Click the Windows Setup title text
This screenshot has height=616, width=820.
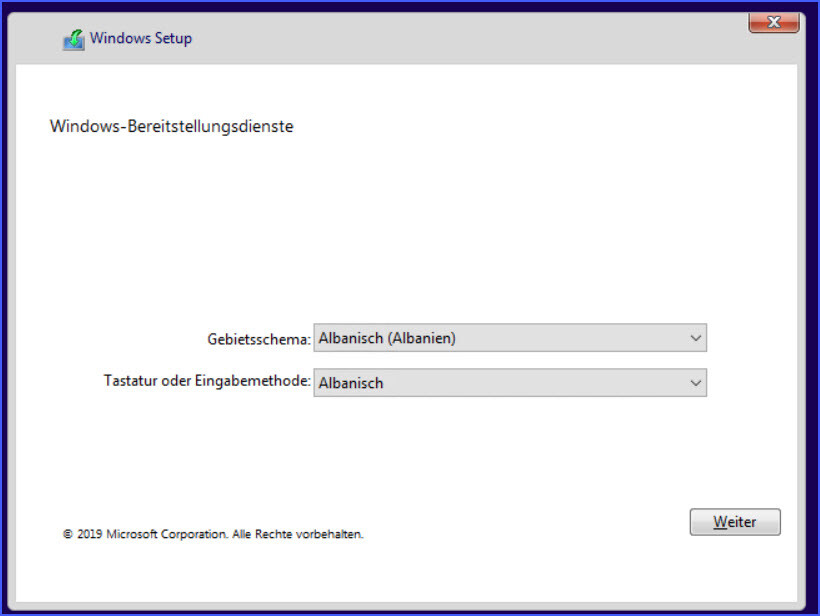coord(141,38)
